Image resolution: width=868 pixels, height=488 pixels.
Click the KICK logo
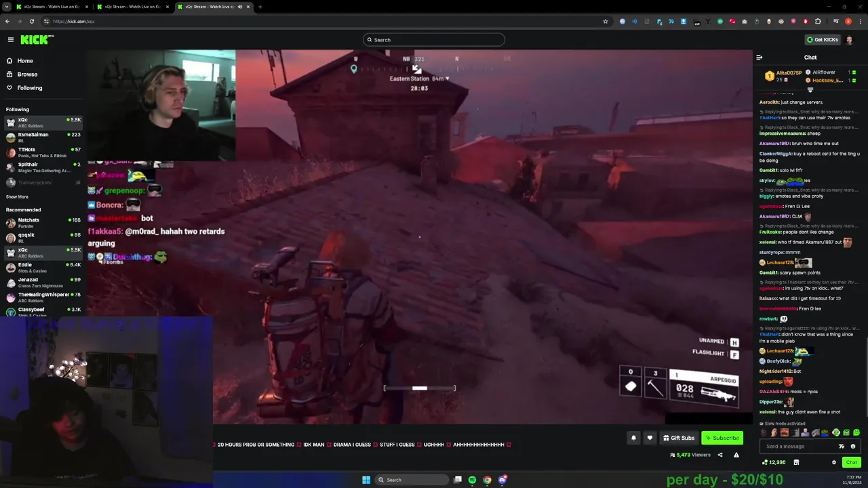click(x=37, y=40)
